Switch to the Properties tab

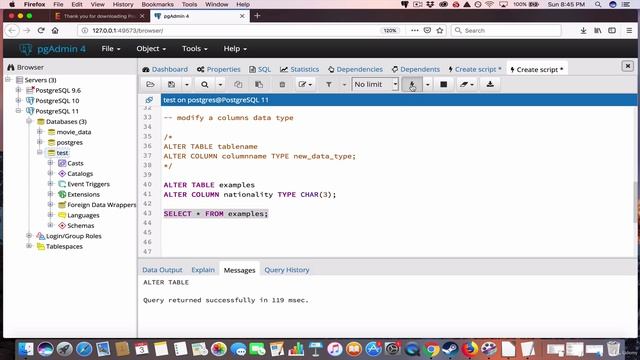(218, 69)
